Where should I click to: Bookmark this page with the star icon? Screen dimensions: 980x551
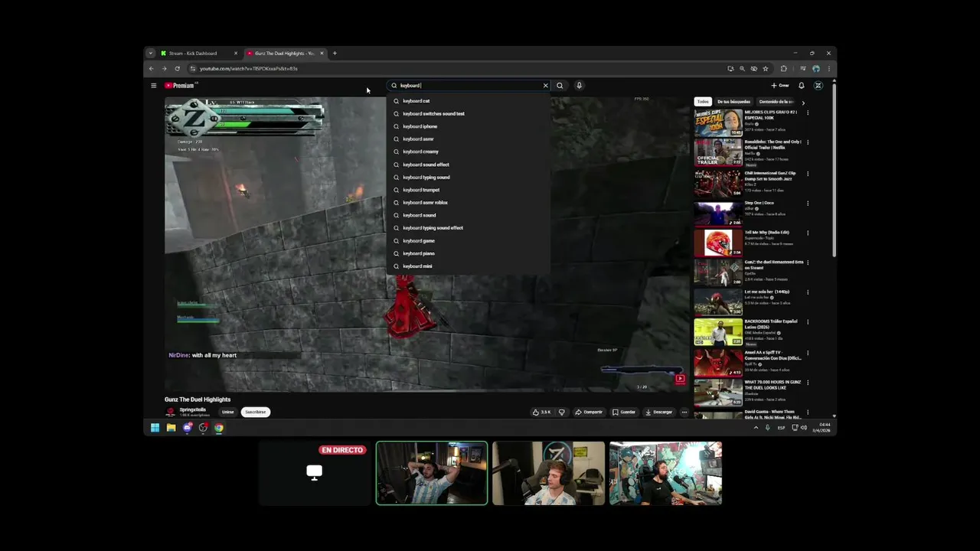tap(765, 68)
